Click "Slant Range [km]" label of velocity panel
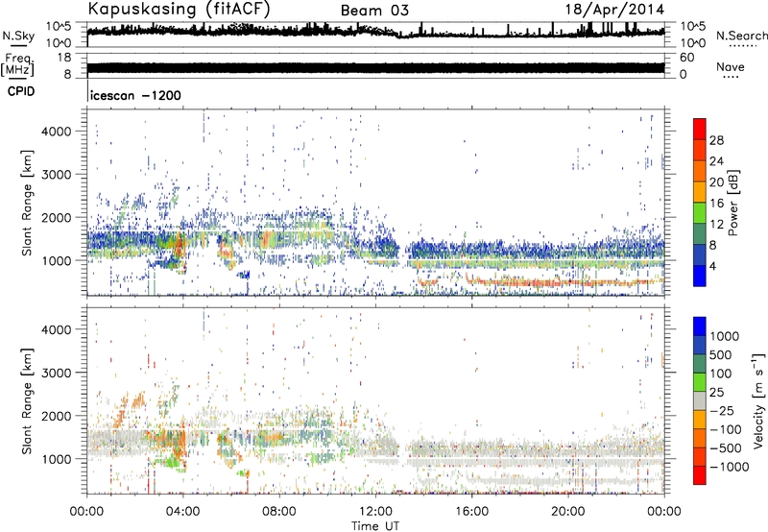 click(27, 400)
